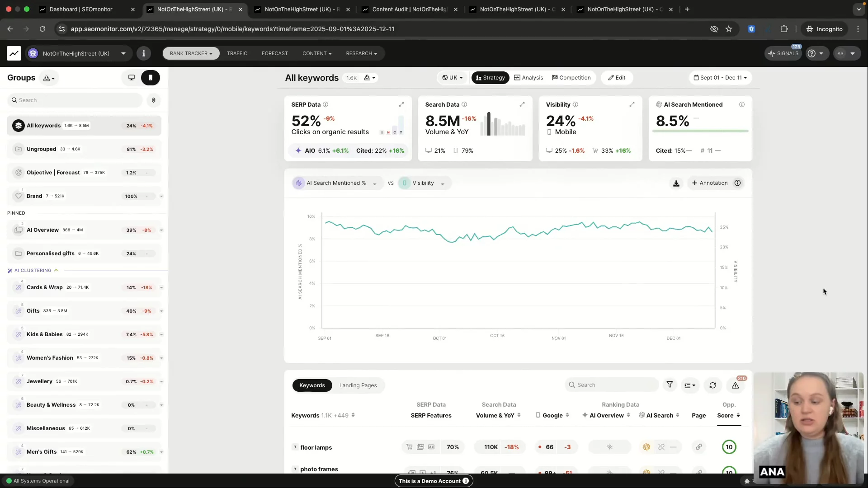Open the Sept 01 - Dec 11 date picker
This screenshot has height=488, width=868.
click(720, 78)
